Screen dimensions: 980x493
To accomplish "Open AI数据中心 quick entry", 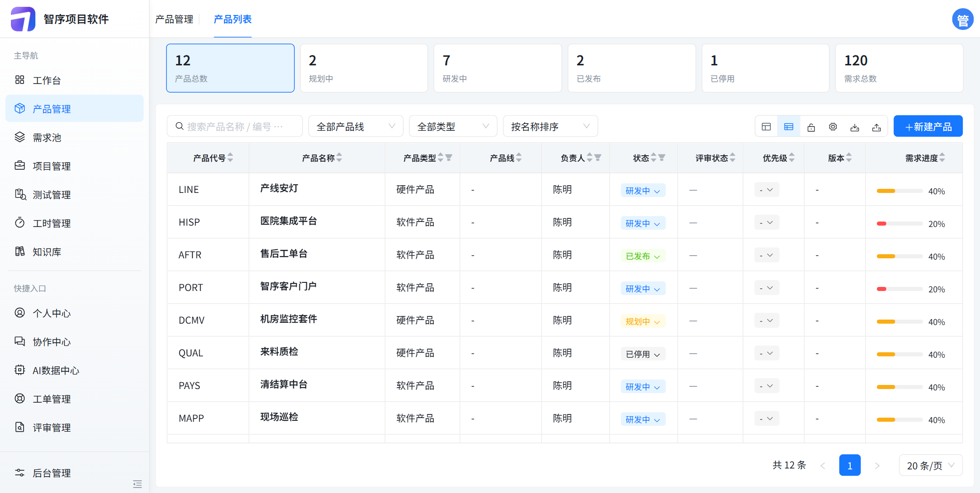I will [74, 370].
